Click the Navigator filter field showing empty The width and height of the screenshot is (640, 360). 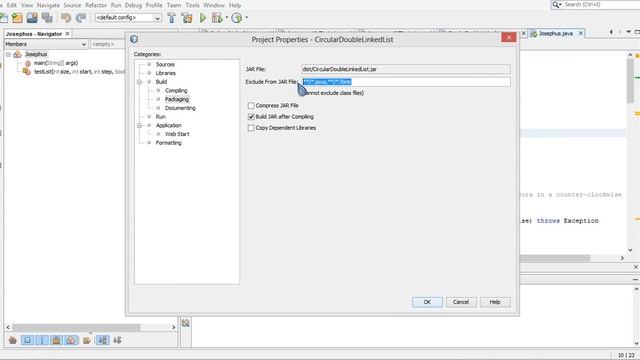[107, 44]
